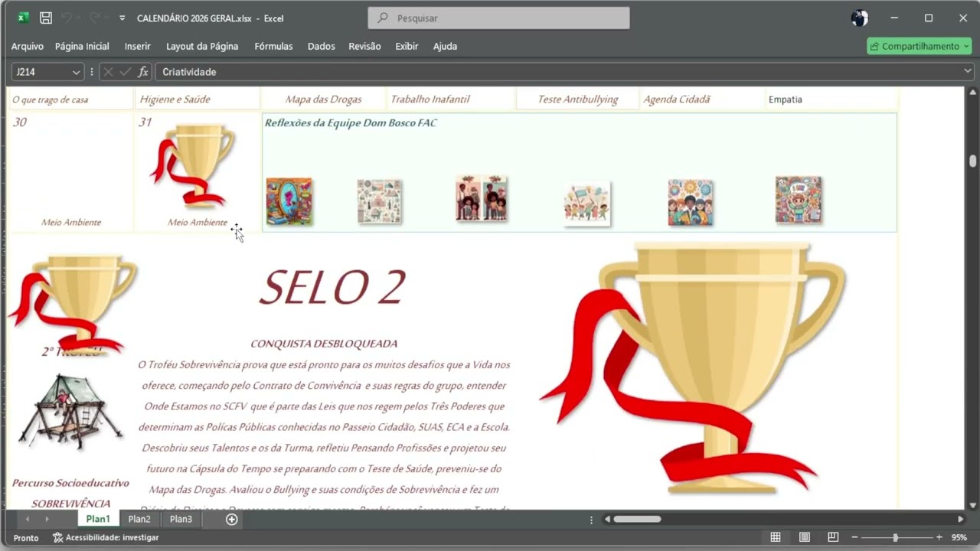The image size is (980, 551).
Task: Click the previous sheet navigation arrow
Action: coord(28,519)
